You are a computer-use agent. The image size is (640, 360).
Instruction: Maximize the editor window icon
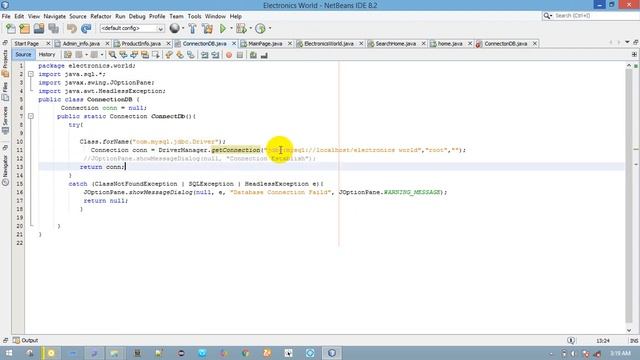click(636, 42)
